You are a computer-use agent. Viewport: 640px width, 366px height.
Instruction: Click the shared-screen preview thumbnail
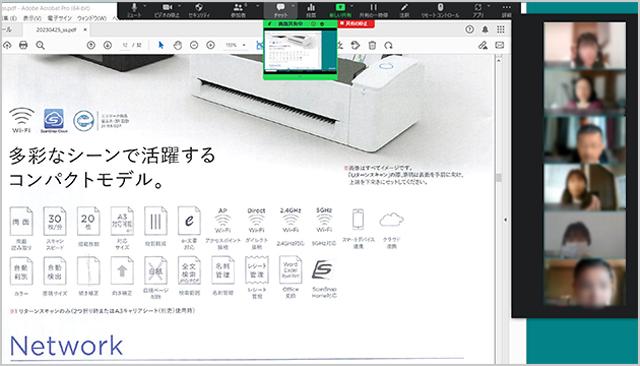tap(300, 51)
